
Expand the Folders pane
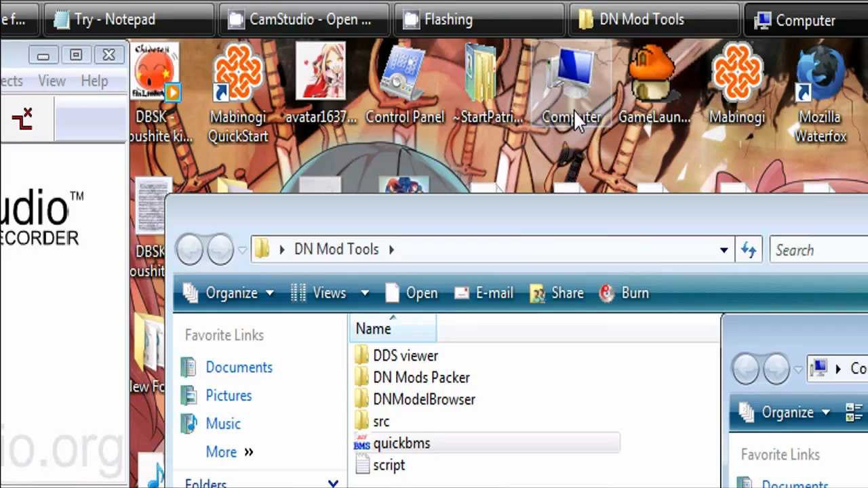point(333,484)
